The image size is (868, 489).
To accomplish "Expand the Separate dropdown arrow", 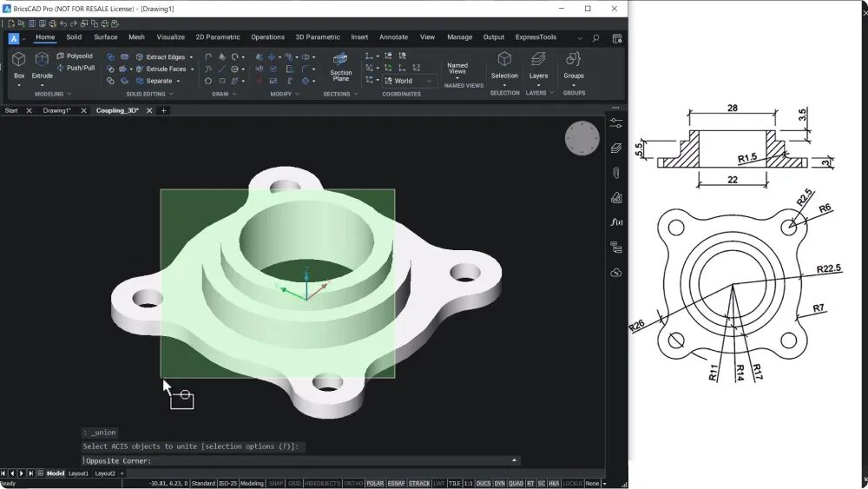I will coord(178,82).
